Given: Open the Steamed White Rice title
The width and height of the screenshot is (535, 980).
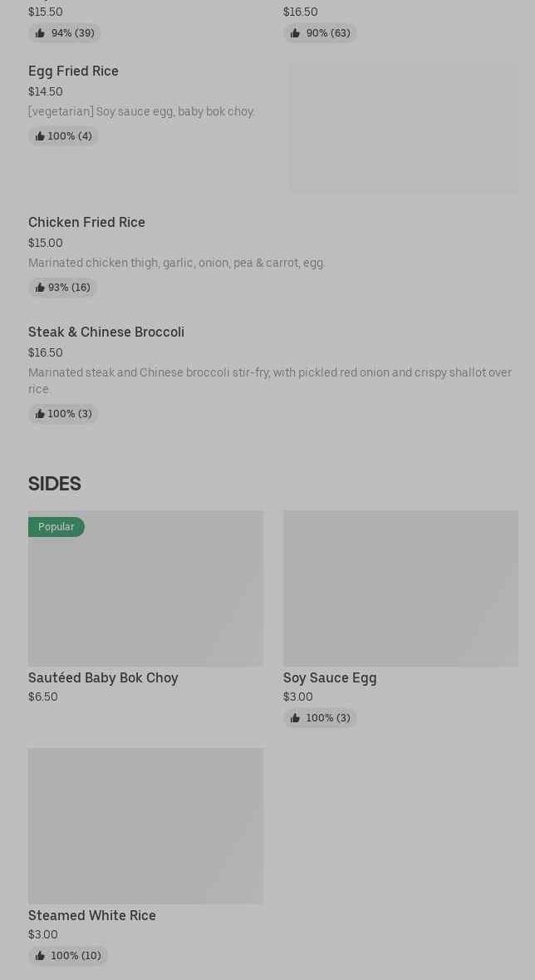Looking at the screenshot, I should click(92, 916).
